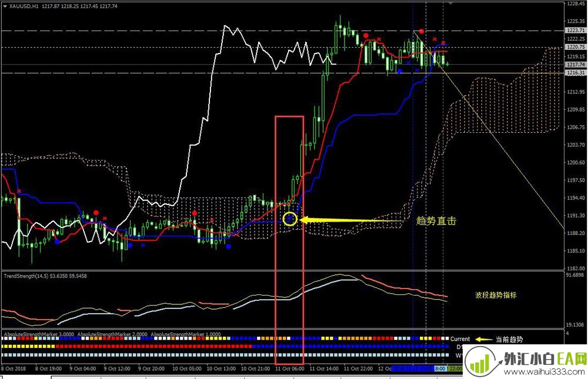
Task: Click the 1203.70 price scale label
Action: [x=576, y=145]
